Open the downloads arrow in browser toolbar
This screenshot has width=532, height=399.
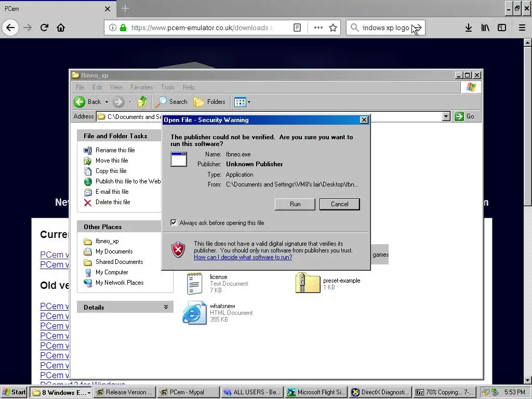[469, 28]
